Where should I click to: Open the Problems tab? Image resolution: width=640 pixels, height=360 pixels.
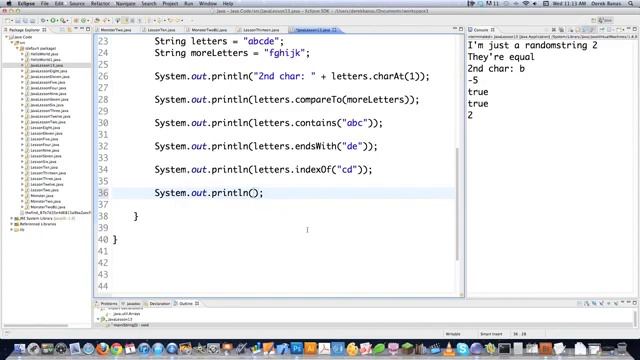pyautogui.click(x=106, y=304)
